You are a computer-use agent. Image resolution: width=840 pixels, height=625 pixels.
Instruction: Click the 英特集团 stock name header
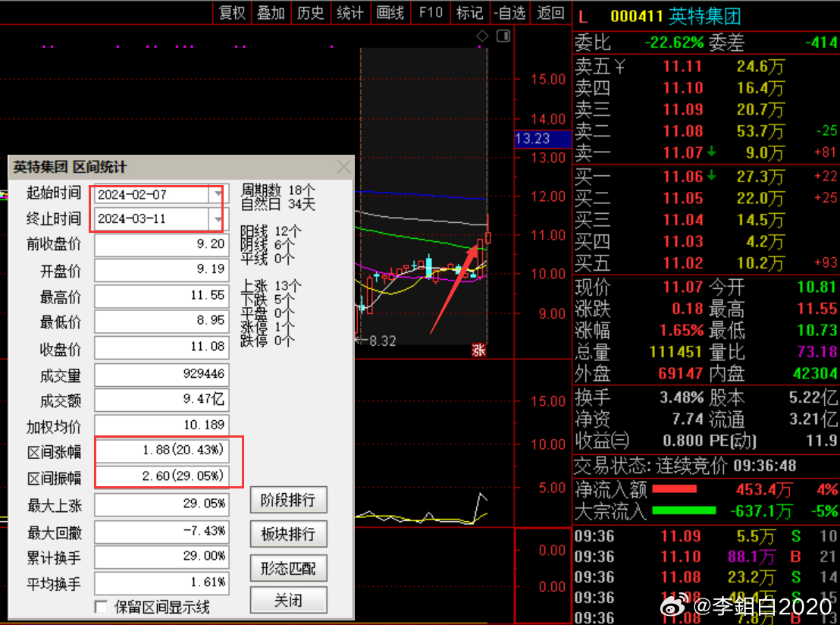point(704,16)
